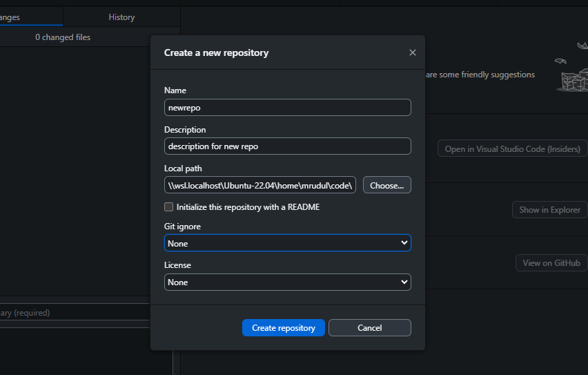Click the Local path text field
Viewport: 588px width, 375px height.
click(x=260, y=185)
